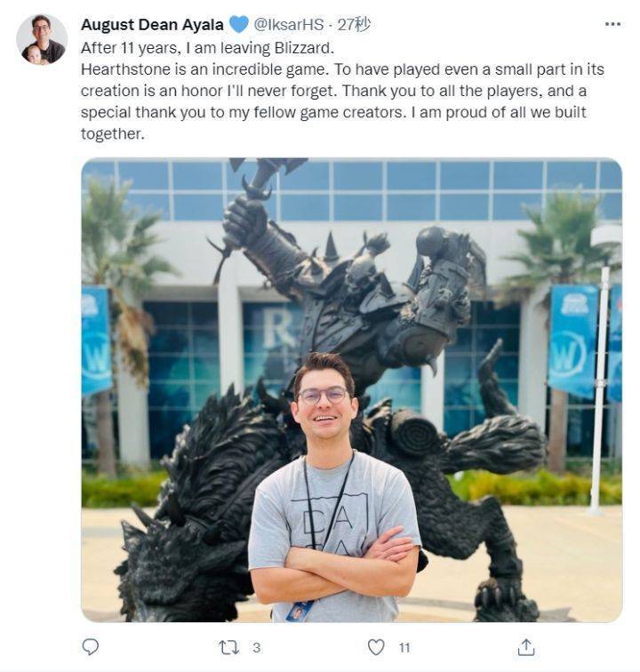Open August Dean Ayala's profile avatar
This screenshot has height=672, width=640.
point(42,39)
